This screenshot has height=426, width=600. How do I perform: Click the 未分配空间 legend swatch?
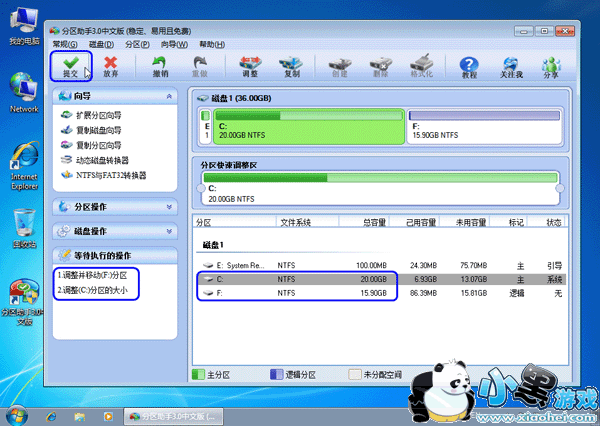355,374
